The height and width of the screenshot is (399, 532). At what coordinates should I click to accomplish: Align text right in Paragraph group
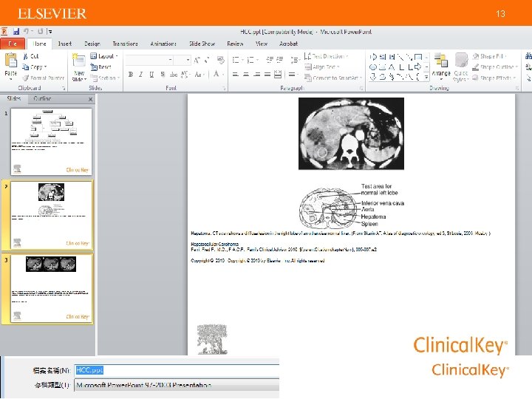pyautogui.click(x=257, y=75)
